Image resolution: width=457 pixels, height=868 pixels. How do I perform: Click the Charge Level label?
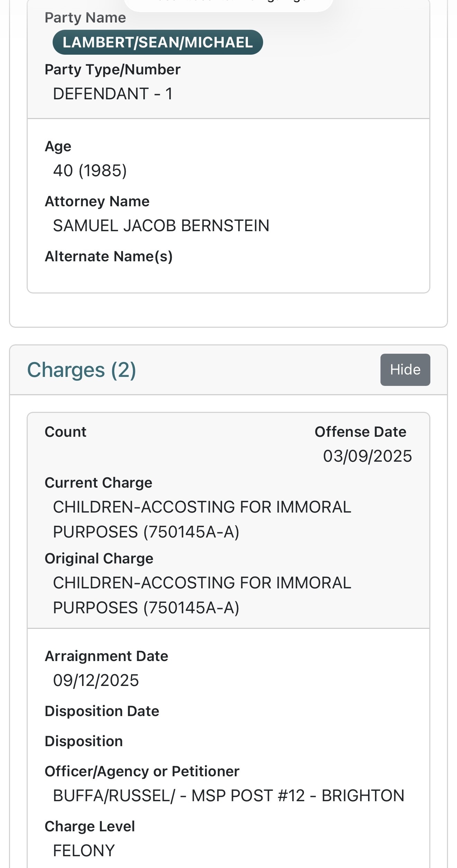(90, 826)
